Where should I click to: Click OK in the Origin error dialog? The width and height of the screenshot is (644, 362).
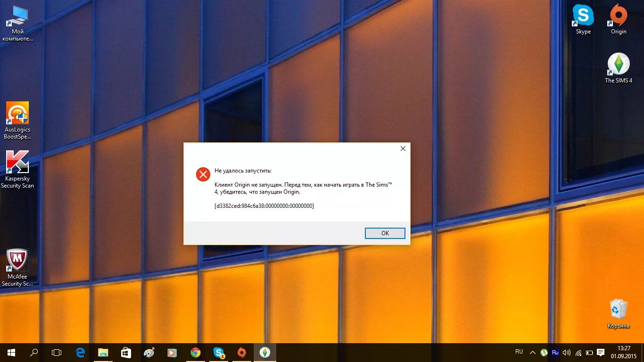click(x=385, y=233)
